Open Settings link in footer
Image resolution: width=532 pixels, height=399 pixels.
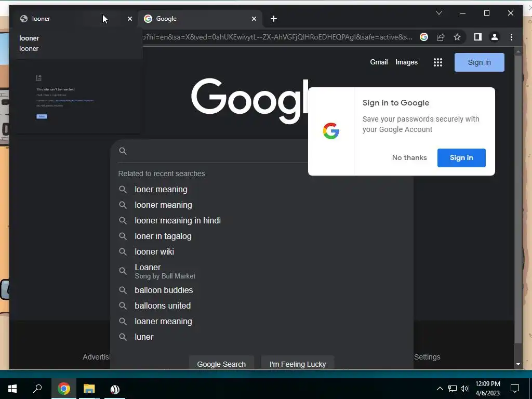(427, 357)
